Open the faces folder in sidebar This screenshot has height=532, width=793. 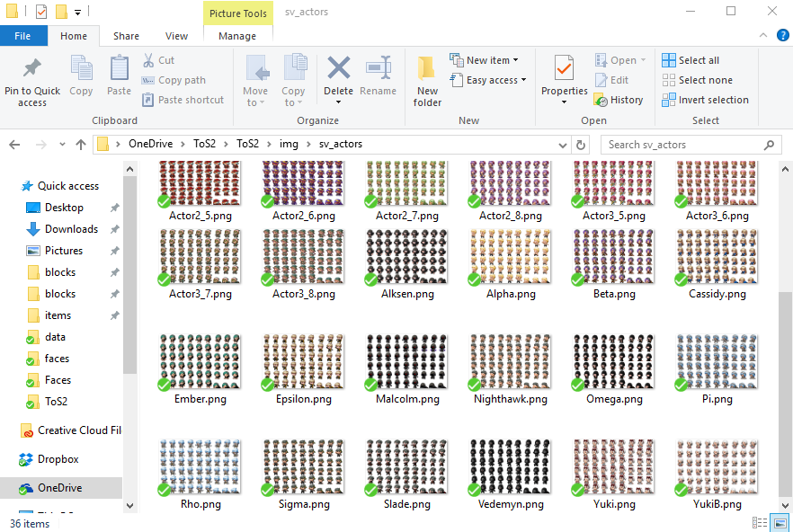coord(57,359)
